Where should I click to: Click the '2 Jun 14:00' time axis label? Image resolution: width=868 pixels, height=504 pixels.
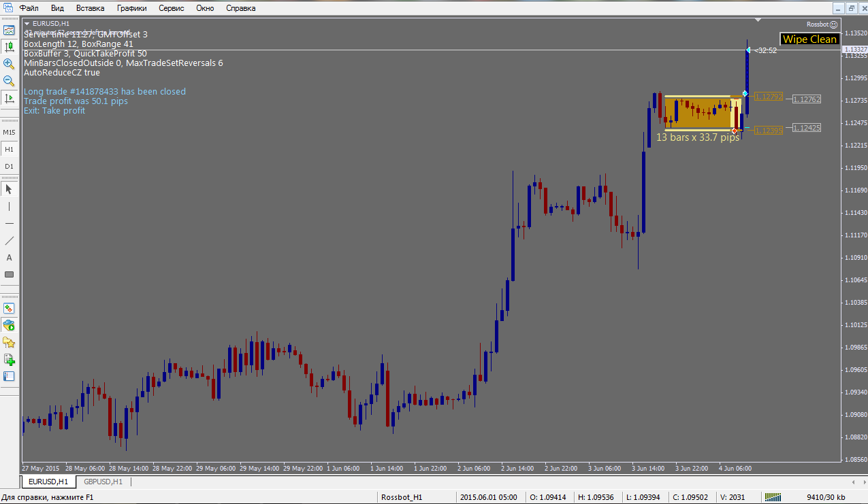(x=517, y=468)
